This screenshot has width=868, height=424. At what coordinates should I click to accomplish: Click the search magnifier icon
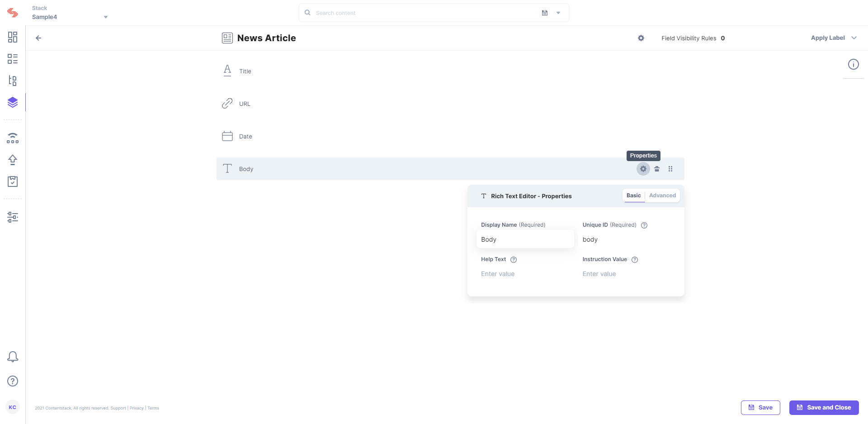(307, 13)
